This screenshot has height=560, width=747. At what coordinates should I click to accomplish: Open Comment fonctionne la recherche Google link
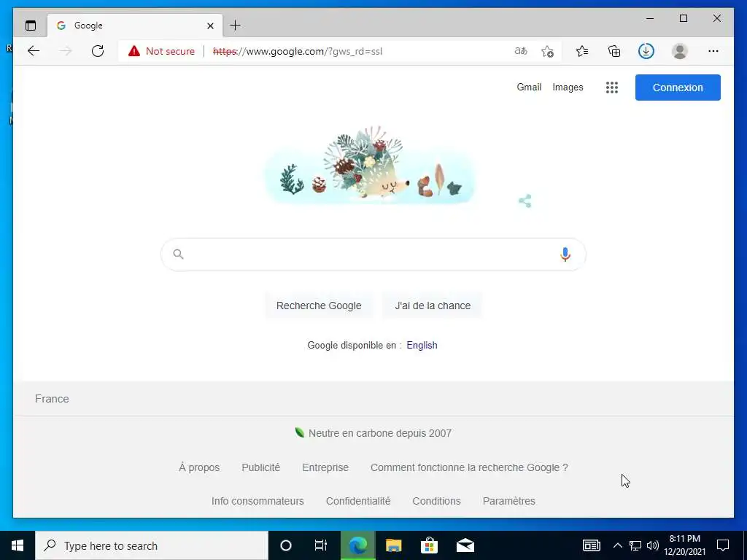coord(469,467)
